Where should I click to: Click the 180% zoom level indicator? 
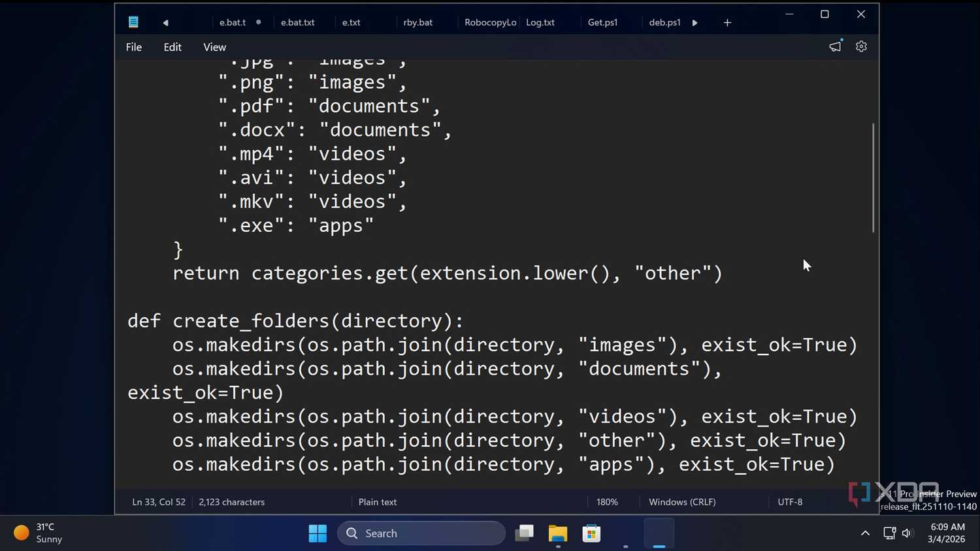[x=607, y=502]
